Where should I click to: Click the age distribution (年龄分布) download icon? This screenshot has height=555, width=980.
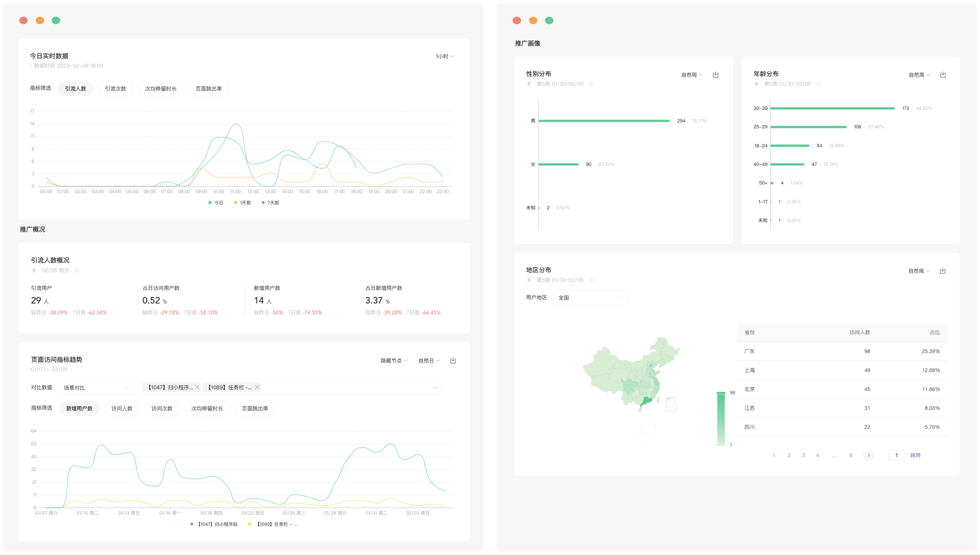[943, 75]
